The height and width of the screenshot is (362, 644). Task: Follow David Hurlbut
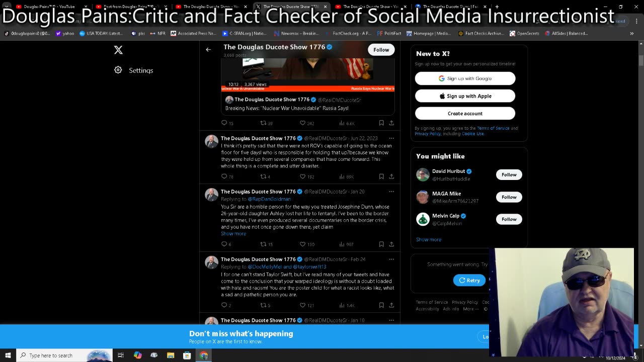[x=509, y=174]
